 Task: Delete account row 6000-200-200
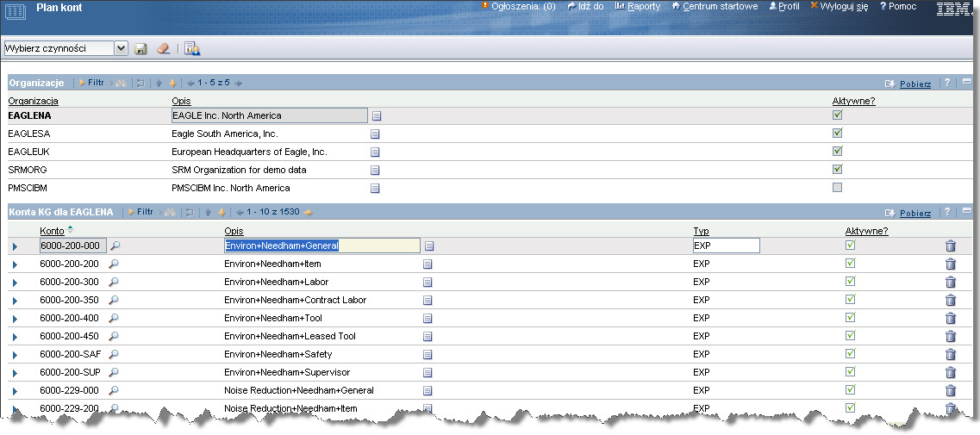click(951, 264)
